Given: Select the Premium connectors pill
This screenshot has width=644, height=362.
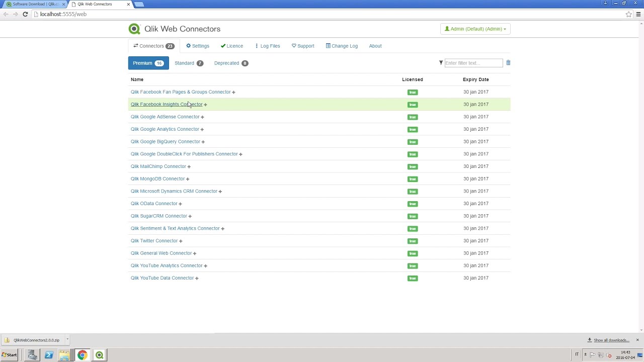Looking at the screenshot, I should coord(148,63).
